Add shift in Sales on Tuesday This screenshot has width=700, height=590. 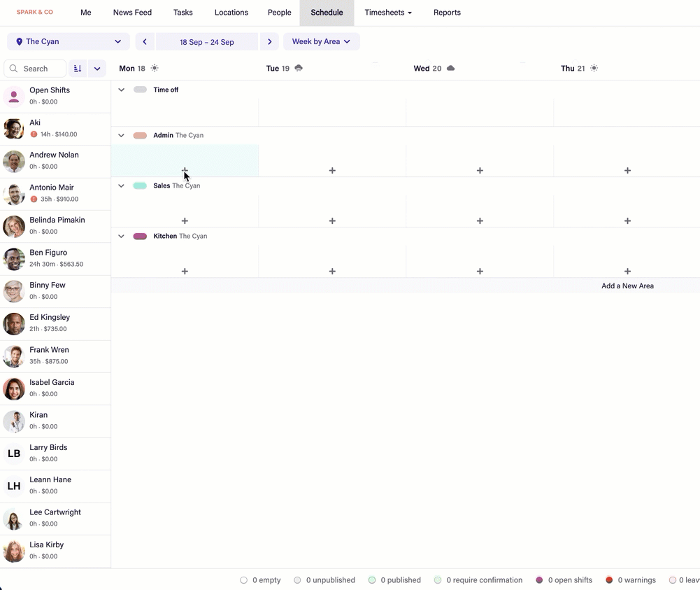coord(332,220)
